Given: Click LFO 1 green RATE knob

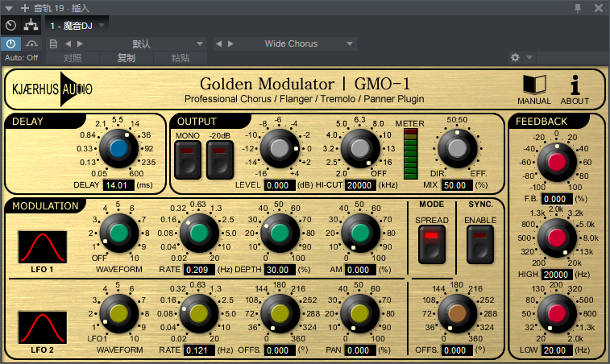Looking at the screenshot, I should (x=199, y=233).
